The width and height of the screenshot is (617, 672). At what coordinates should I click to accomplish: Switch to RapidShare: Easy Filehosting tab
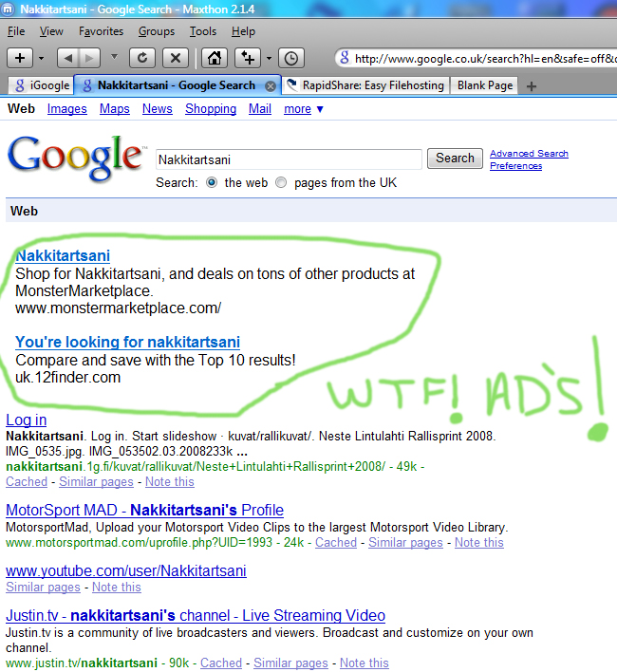tap(366, 85)
